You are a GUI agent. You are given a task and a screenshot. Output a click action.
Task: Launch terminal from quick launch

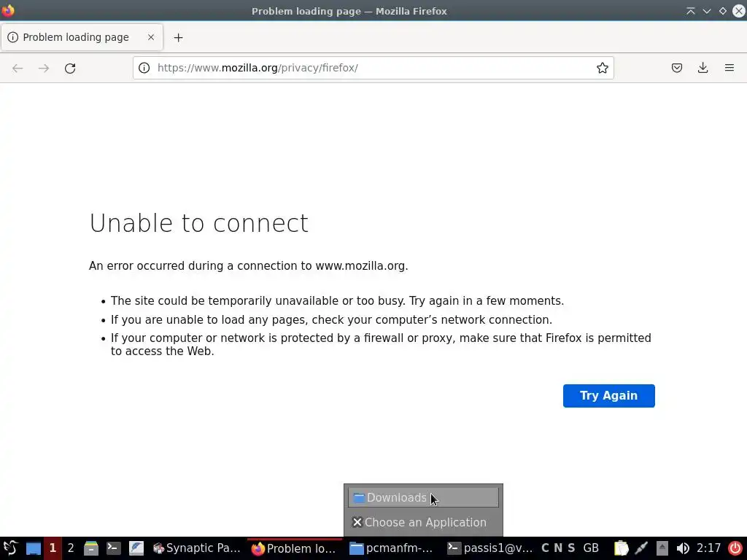[x=113, y=548]
